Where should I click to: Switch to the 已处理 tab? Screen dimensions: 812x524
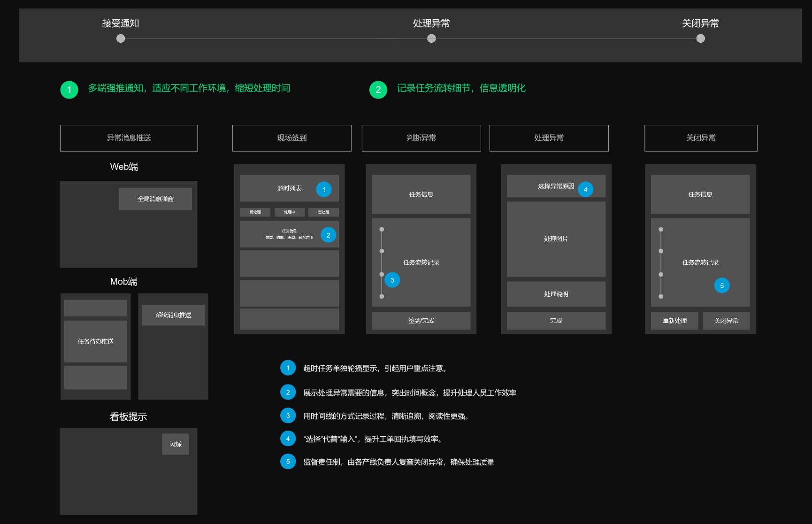point(323,212)
